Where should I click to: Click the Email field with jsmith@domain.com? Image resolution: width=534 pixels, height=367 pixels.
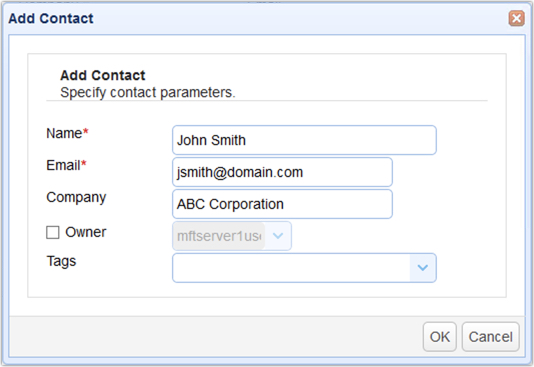282,172
